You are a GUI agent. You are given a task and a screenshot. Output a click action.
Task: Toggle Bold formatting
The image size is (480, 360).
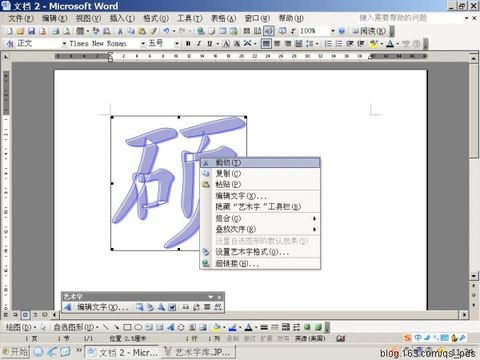pyautogui.click(x=188, y=44)
